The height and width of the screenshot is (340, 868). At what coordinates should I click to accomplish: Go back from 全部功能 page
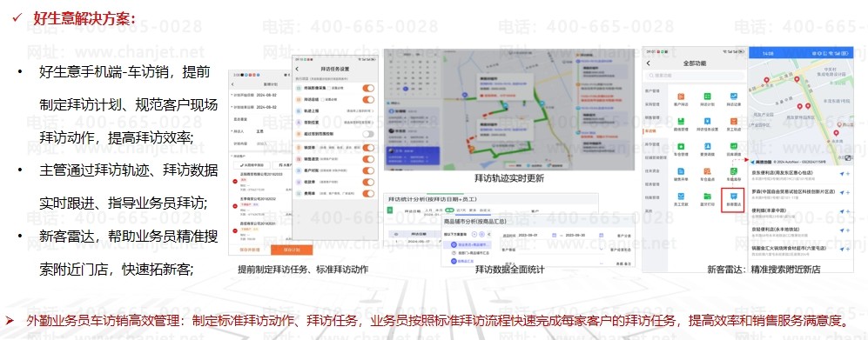649,63
